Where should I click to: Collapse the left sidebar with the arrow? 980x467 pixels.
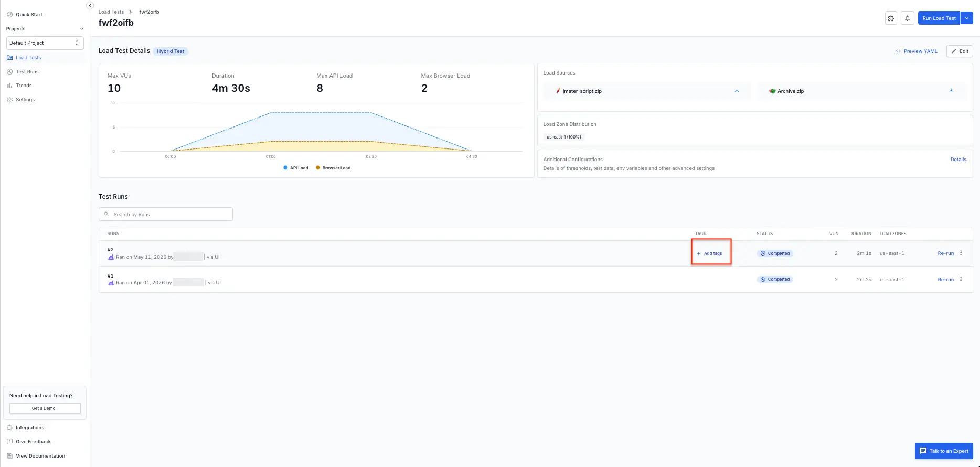(x=90, y=5)
